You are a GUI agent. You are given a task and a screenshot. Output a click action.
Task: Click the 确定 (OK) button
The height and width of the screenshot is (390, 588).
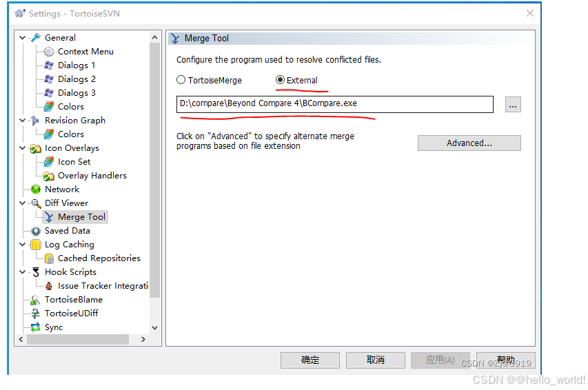pos(310,360)
